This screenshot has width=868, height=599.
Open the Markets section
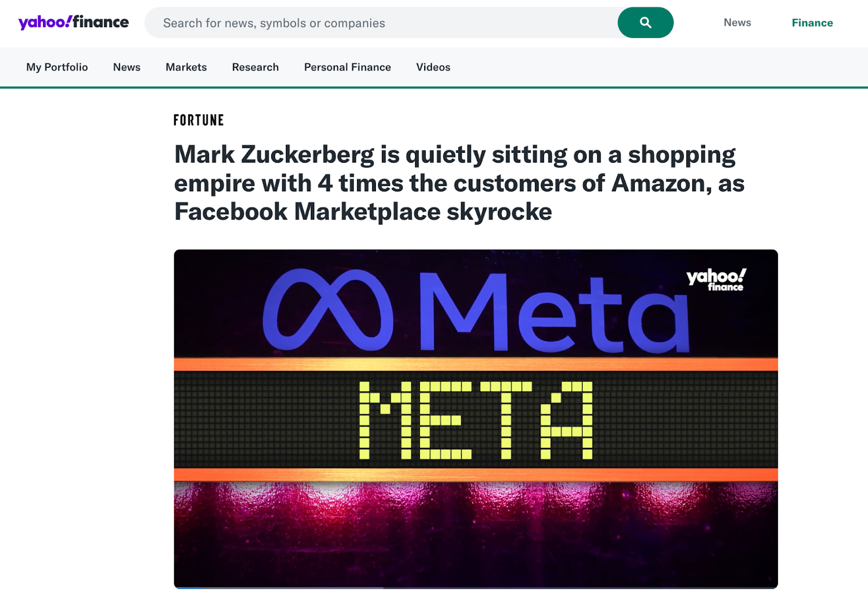186,67
